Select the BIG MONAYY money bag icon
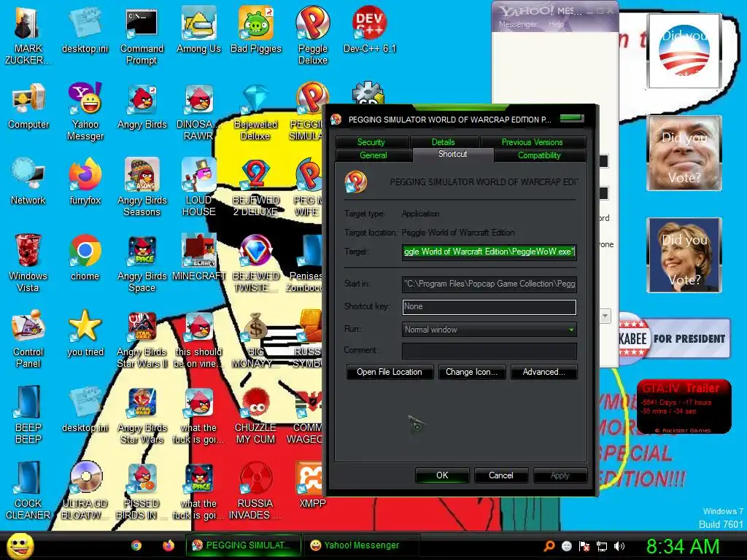 [255, 339]
